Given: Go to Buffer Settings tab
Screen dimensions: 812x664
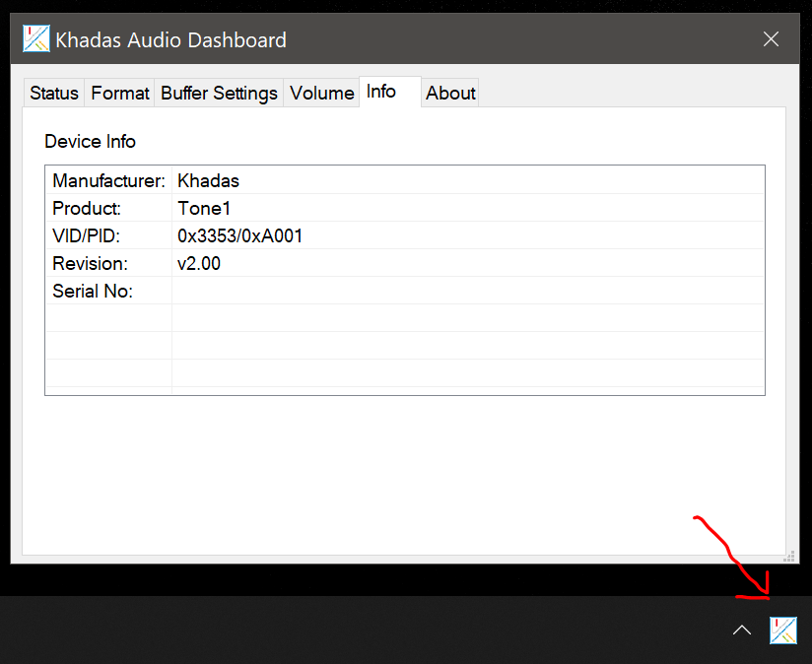Looking at the screenshot, I should 219,94.
